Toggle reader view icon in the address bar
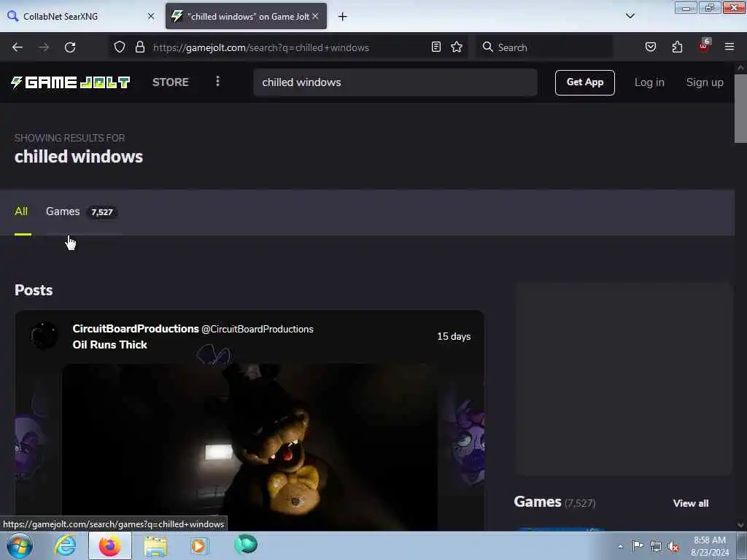This screenshot has height=560, width=747. (436, 47)
